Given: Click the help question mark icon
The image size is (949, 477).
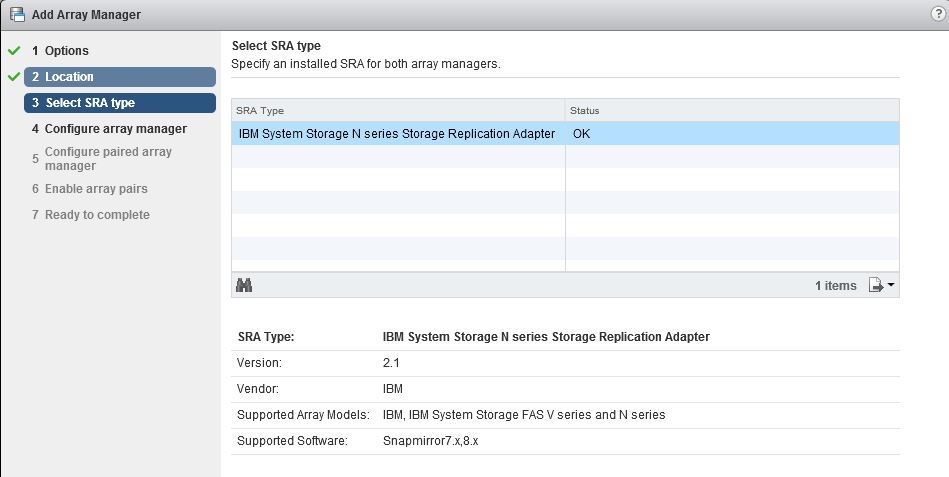Looking at the screenshot, I should coord(938,14).
